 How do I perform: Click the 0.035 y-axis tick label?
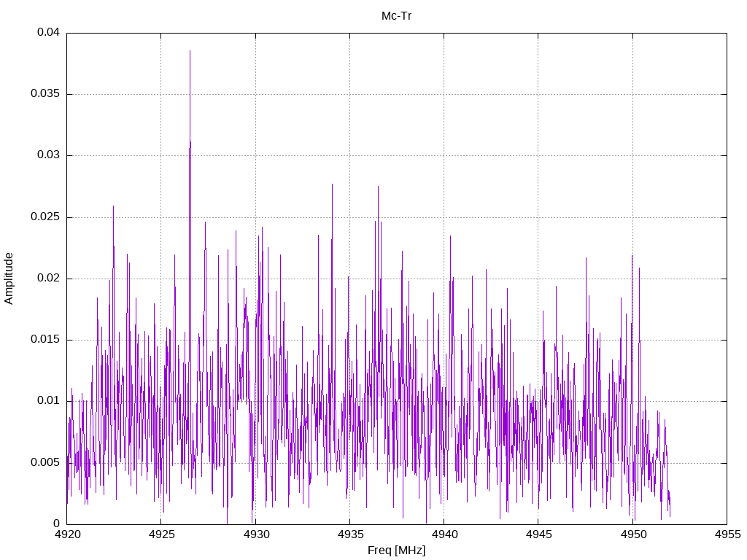point(45,94)
